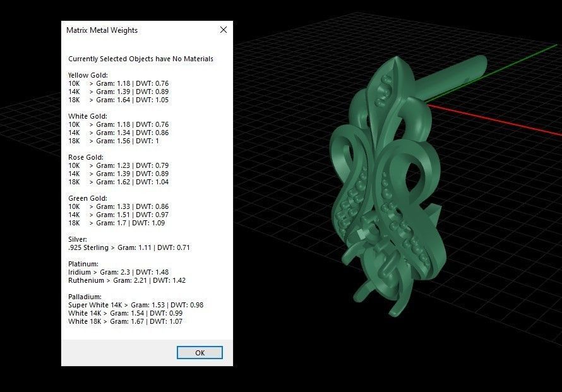This screenshot has width=562, height=392.
Task: Click the 'Silver:' heading
Action: 78,239
